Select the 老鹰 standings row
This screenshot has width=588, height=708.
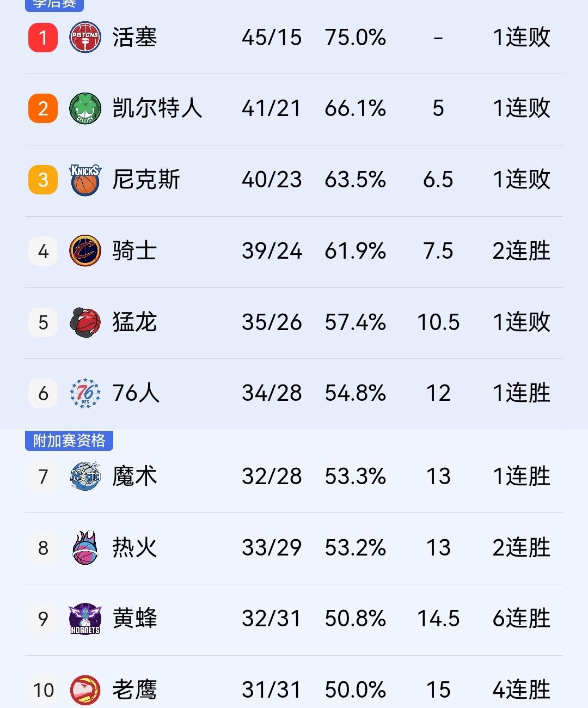294,689
